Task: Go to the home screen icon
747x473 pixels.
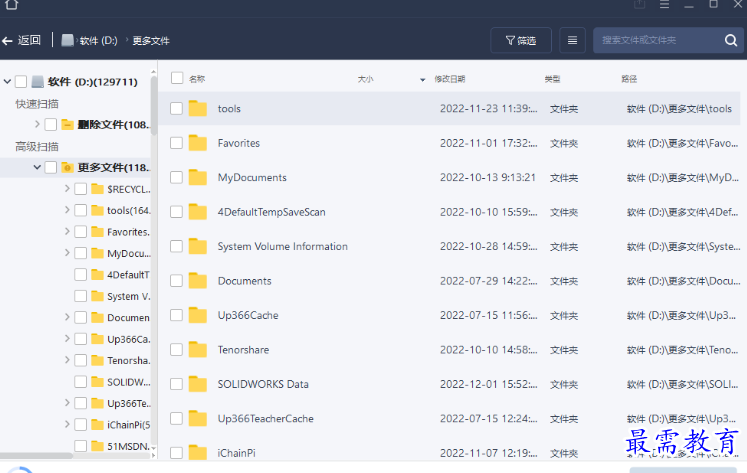Action: coord(11,5)
